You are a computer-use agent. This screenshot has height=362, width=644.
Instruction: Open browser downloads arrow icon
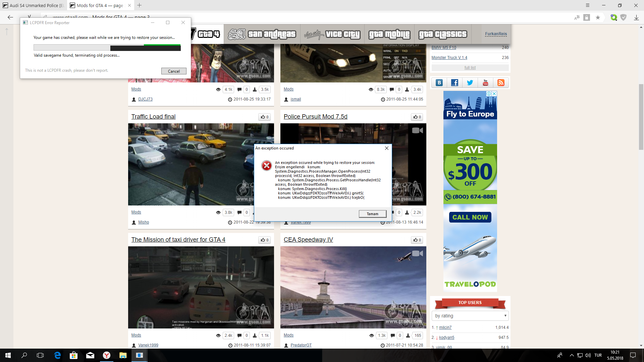tap(636, 17)
